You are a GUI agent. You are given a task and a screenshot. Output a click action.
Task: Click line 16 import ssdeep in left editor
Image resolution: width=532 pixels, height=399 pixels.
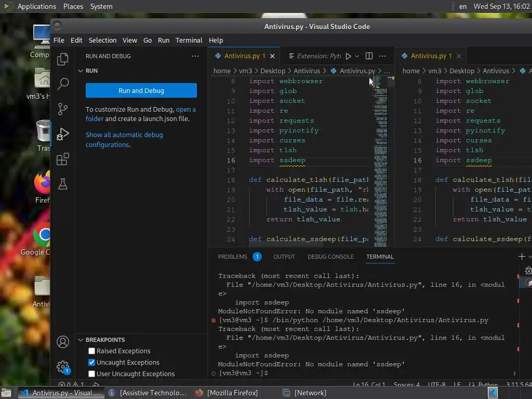(x=277, y=160)
